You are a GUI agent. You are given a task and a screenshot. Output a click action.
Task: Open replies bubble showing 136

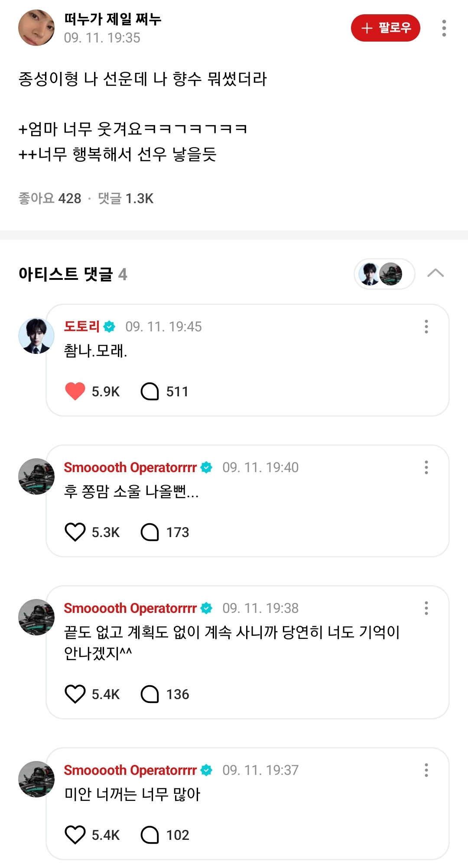coord(150,694)
